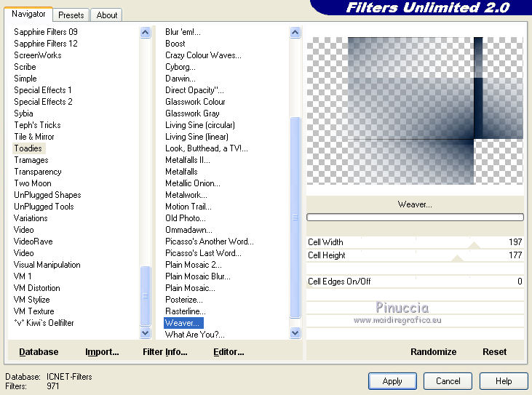The image size is (532, 395).
Task: Choose Motion Trail... filter
Action: point(188,207)
